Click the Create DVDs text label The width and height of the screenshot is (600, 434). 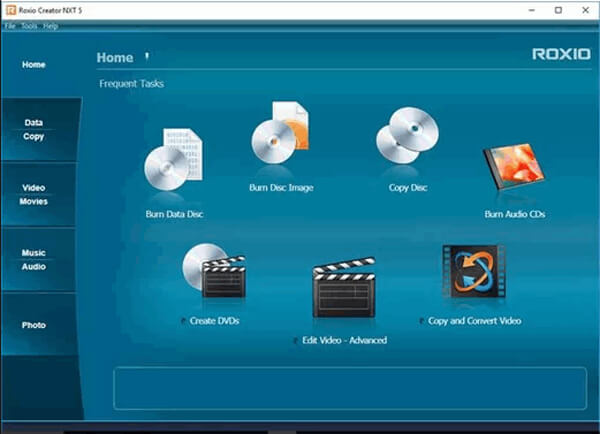point(214,321)
